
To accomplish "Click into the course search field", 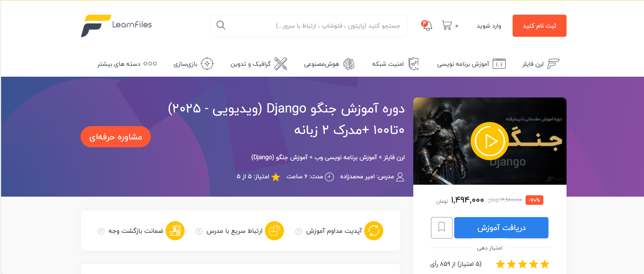I will point(309,26).
